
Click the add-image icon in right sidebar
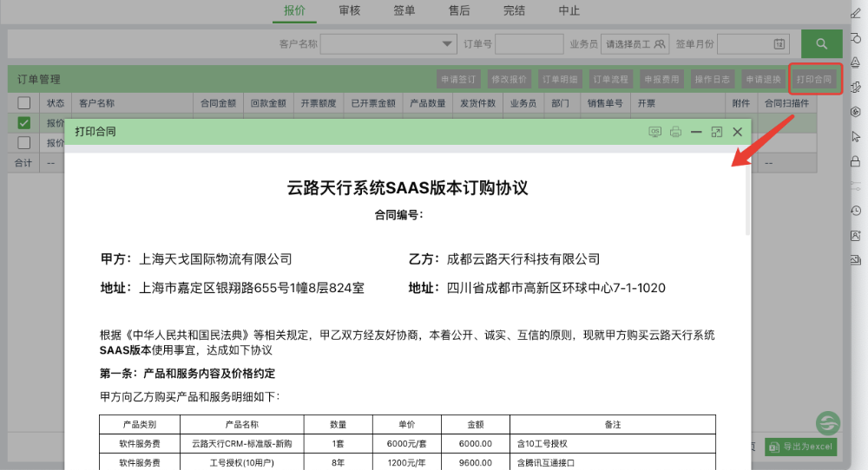coord(856,236)
